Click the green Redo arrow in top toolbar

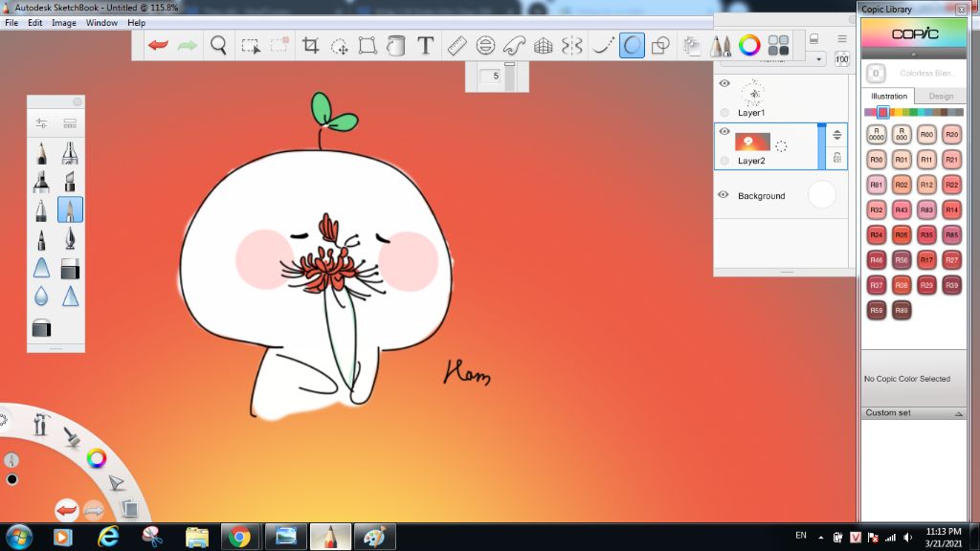click(x=188, y=45)
